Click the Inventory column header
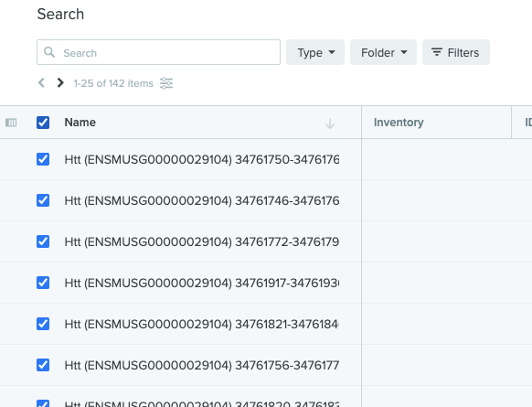The height and width of the screenshot is (407, 532). pyautogui.click(x=399, y=123)
